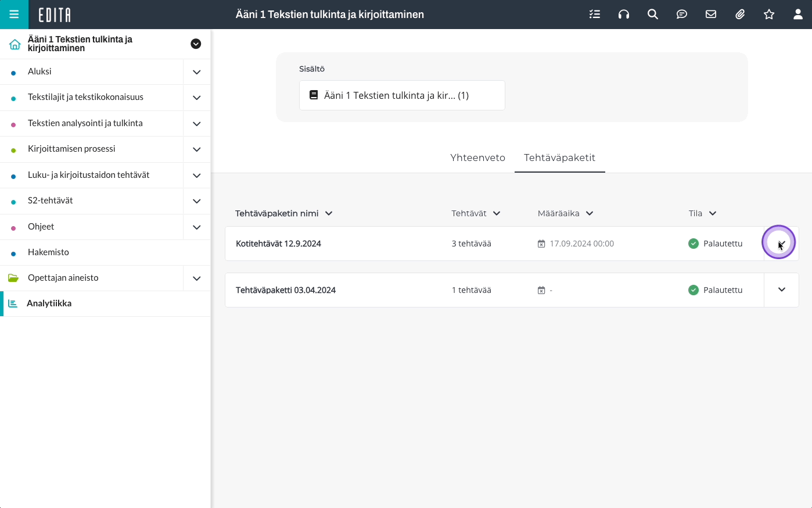Open Kirjoittamisen prosessi
This screenshot has height=508, width=812.
71,149
